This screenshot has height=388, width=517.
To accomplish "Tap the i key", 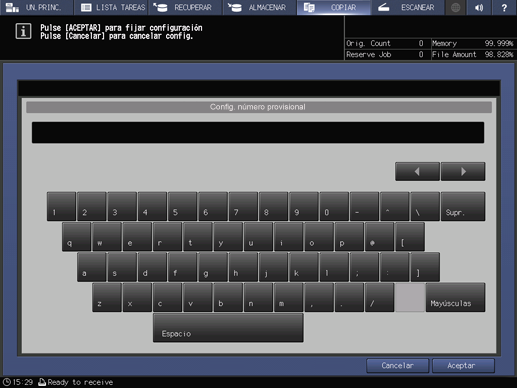I will tap(289, 237).
